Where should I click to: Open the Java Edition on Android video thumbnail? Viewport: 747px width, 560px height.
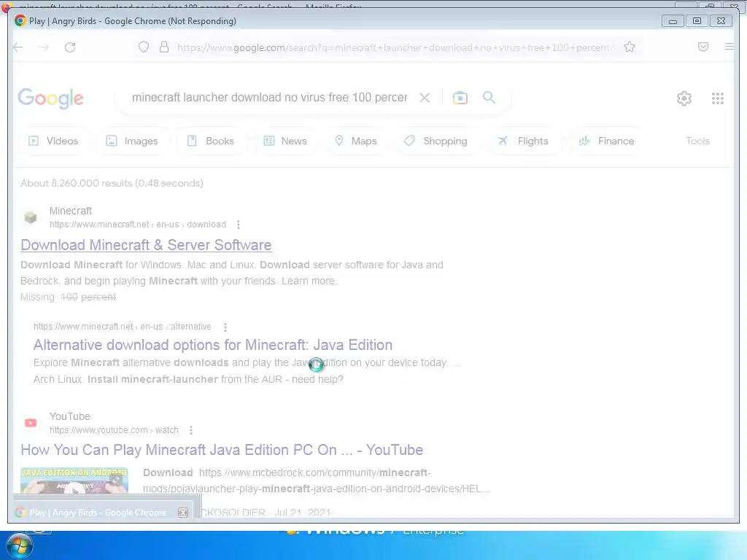(74, 481)
